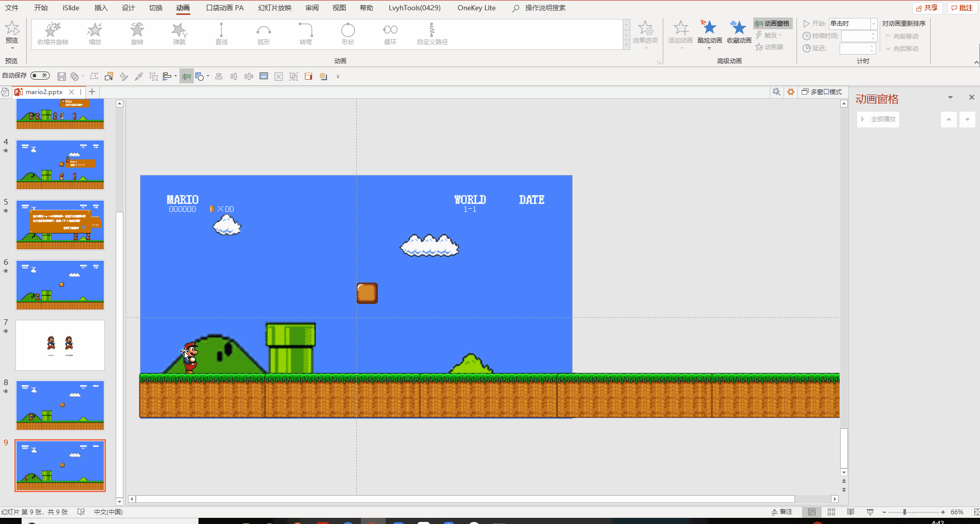Click the zoom slider in status bar
980x524 pixels.
[x=913, y=512]
